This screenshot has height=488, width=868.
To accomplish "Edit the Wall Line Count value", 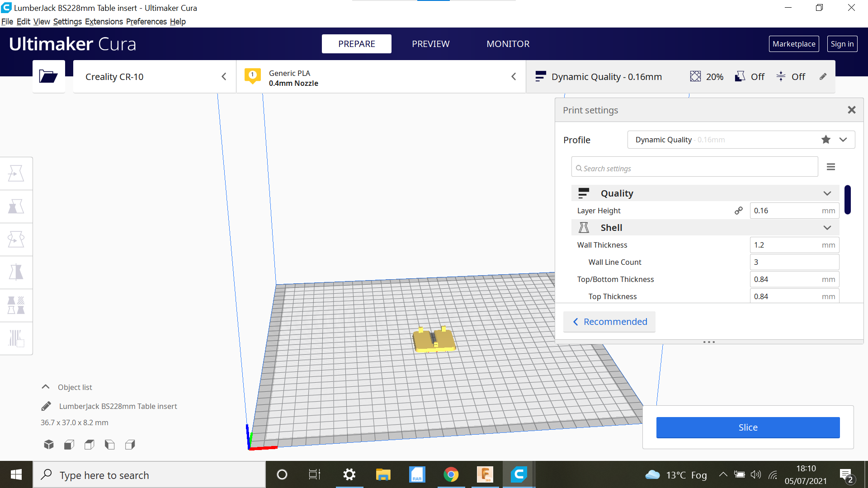I will 794,262.
